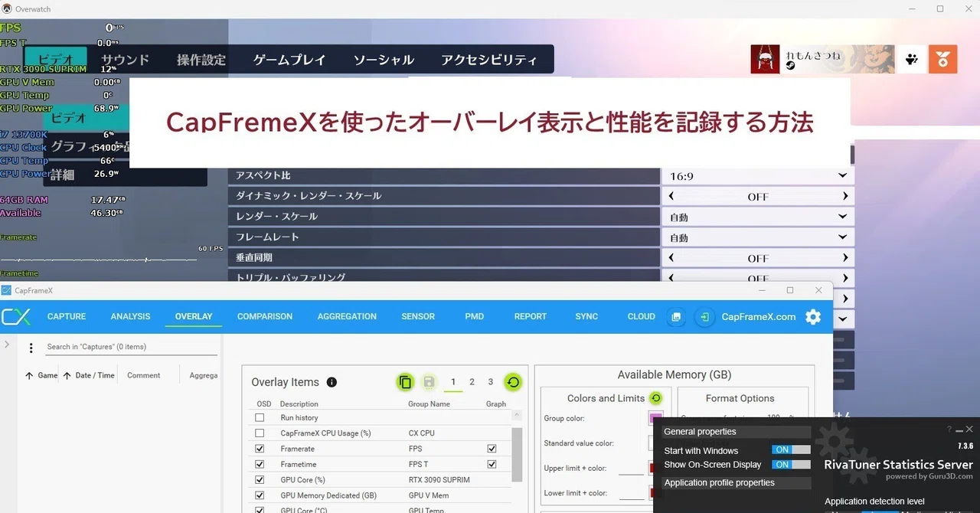Uncheck GPU Core (%) OSD checkbox
Image resolution: width=980 pixels, height=513 pixels.
(260, 480)
